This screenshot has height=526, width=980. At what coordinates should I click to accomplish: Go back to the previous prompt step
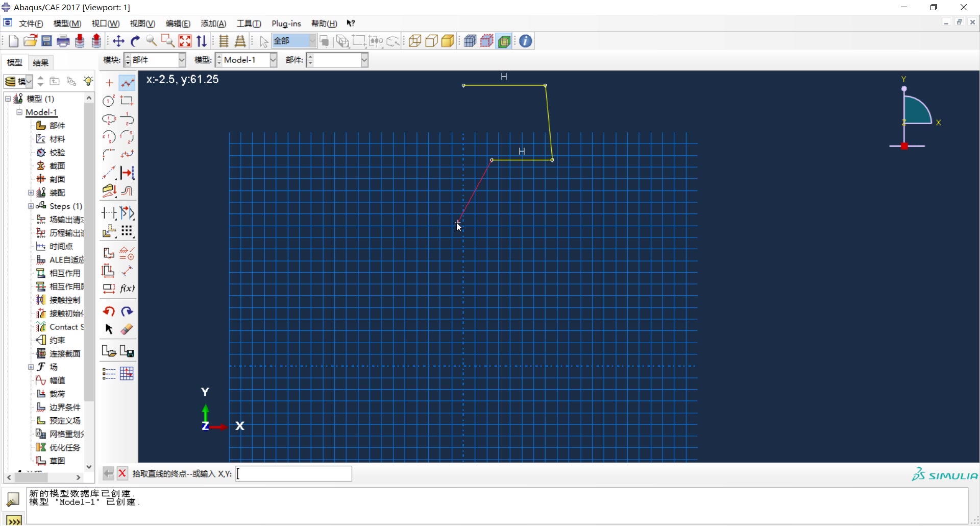[108, 474]
